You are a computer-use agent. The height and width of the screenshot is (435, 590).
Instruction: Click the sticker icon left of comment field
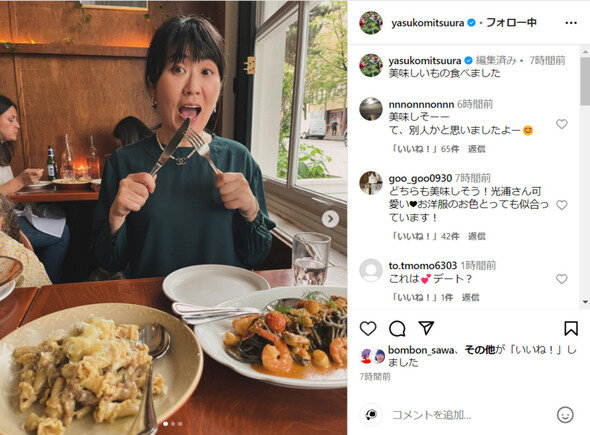tap(371, 415)
